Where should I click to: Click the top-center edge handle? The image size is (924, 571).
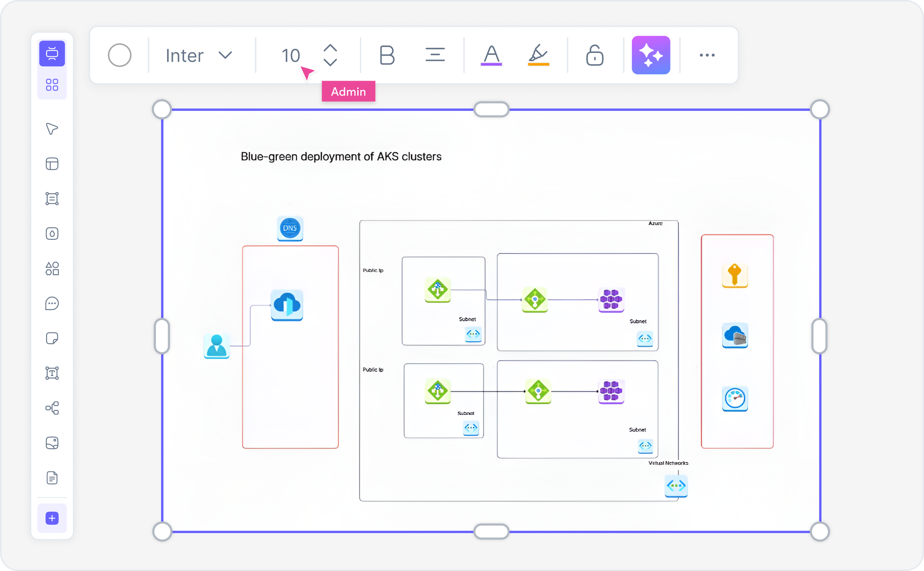491,110
